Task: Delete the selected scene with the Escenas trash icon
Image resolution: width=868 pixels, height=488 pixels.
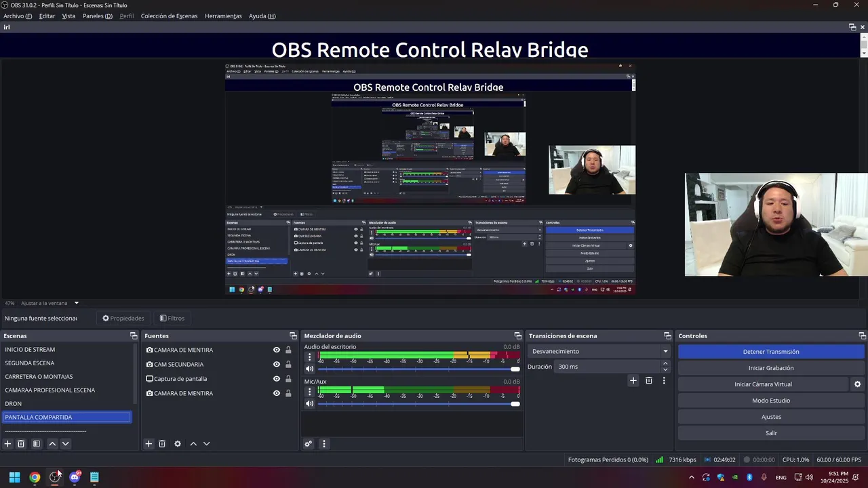Action: coord(21,444)
